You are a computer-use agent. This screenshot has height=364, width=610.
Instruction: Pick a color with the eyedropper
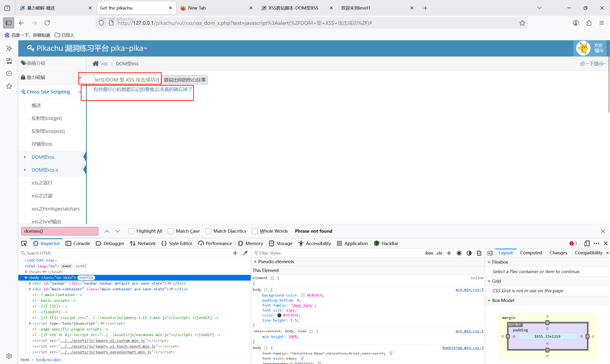tap(245, 253)
